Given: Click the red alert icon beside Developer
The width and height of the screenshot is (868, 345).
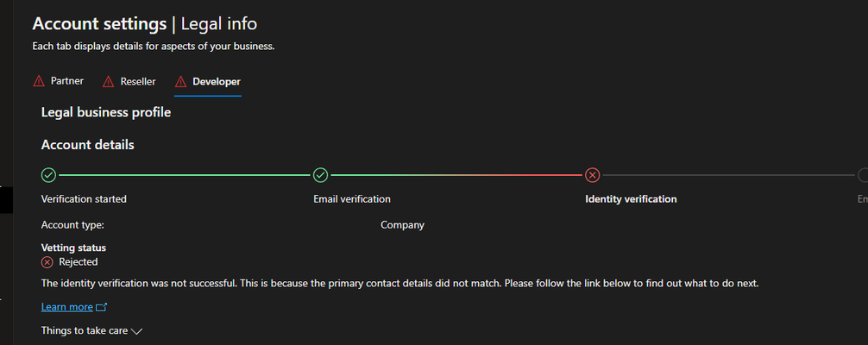Looking at the screenshot, I should [x=180, y=82].
